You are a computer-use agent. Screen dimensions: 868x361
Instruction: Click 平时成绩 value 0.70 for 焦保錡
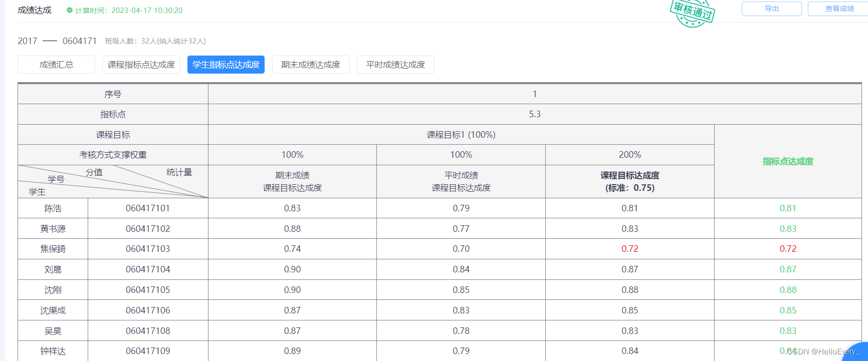pos(461,249)
